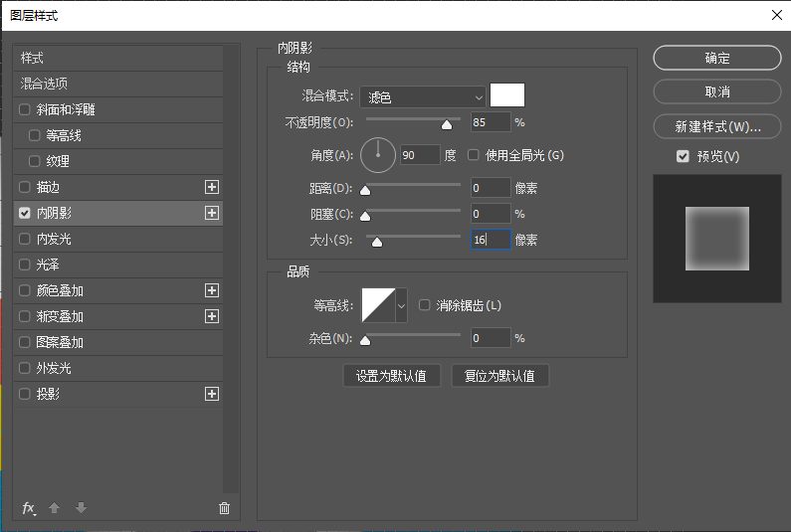Click the 距离 slider handle
The image size is (791, 532).
pyautogui.click(x=365, y=190)
